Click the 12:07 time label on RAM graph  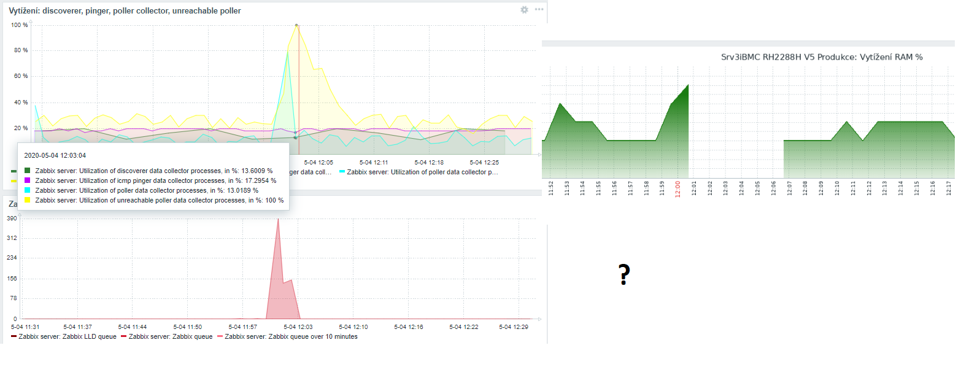(x=790, y=188)
